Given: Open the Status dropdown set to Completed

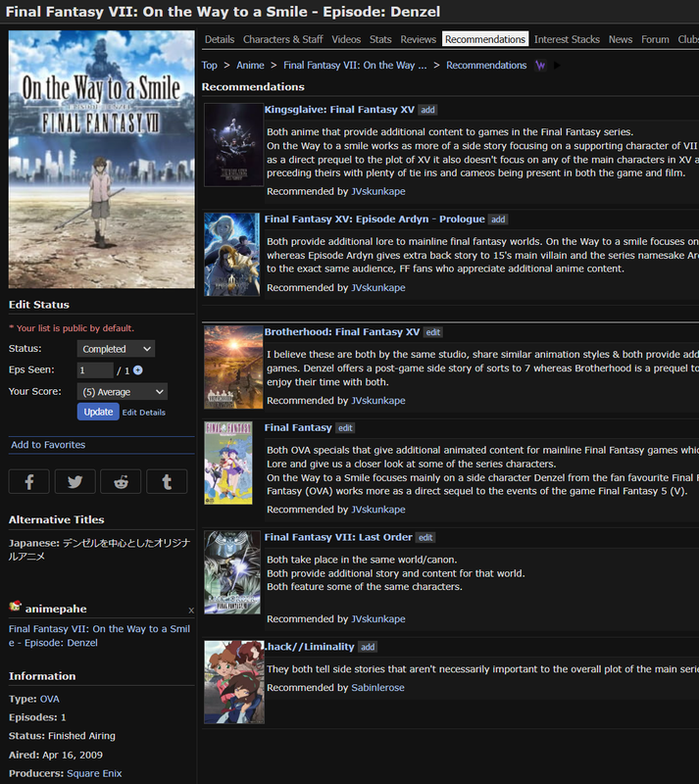Looking at the screenshot, I should 116,349.
